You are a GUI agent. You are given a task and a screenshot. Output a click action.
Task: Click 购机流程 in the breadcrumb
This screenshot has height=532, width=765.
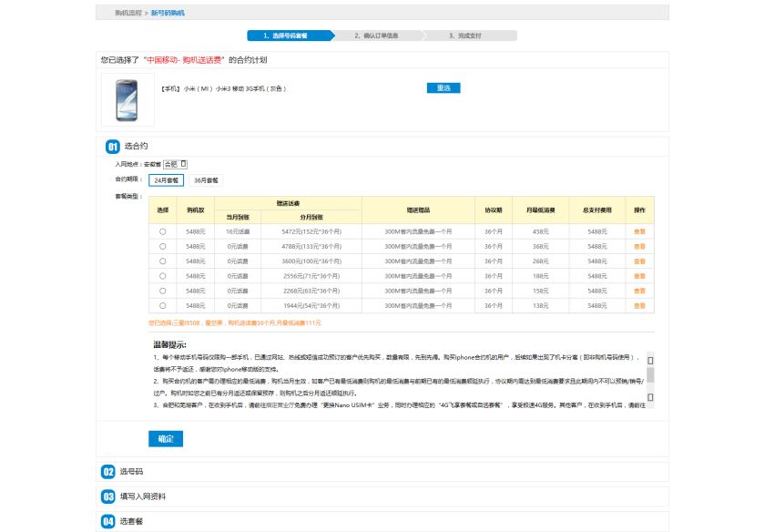click(128, 13)
